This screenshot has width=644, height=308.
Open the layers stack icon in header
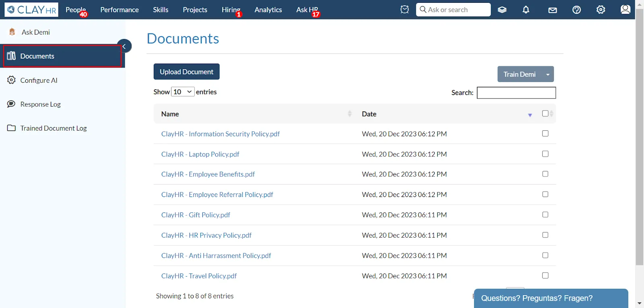(502, 10)
